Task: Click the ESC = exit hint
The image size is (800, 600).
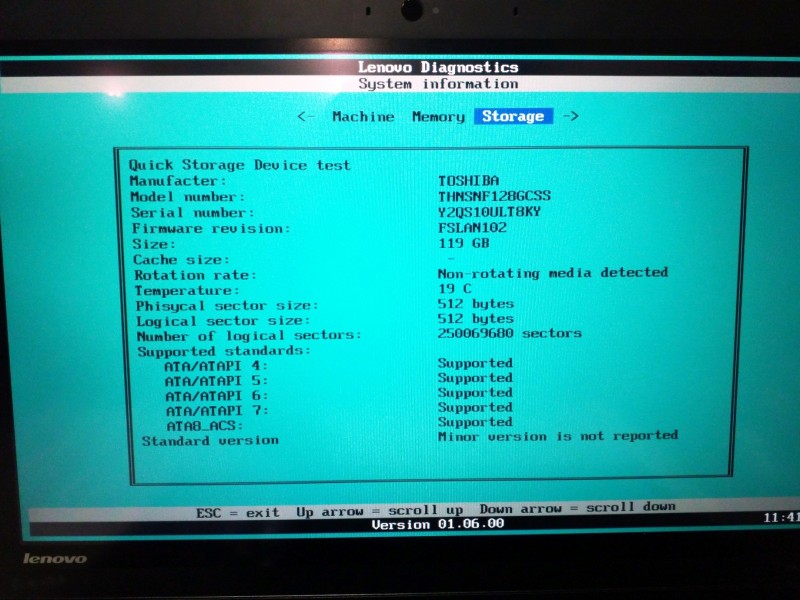Action: pyautogui.click(x=238, y=513)
